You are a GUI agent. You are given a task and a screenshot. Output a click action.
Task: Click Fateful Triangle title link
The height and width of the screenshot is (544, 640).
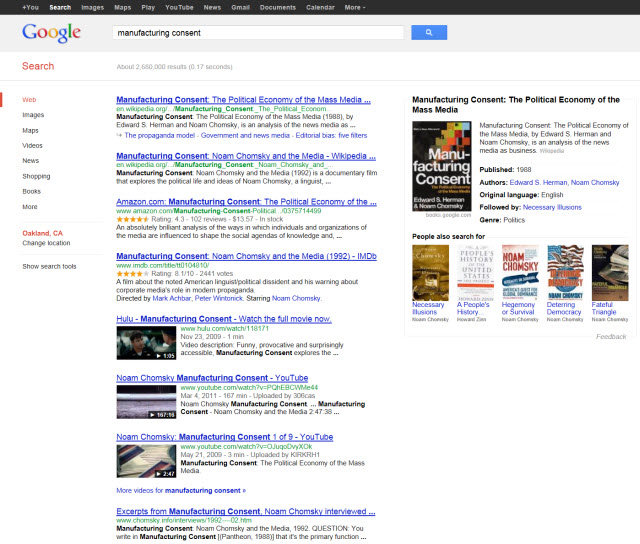(x=604, y=308)
